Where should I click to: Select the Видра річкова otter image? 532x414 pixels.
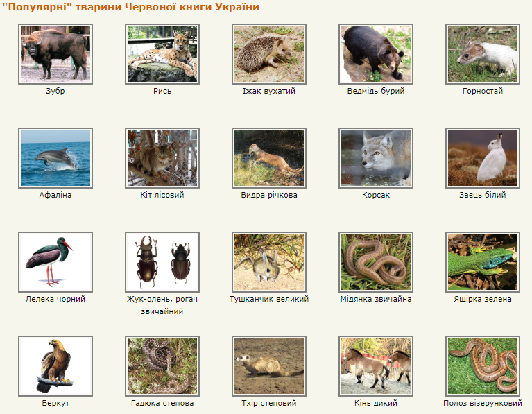click(269, 158)
